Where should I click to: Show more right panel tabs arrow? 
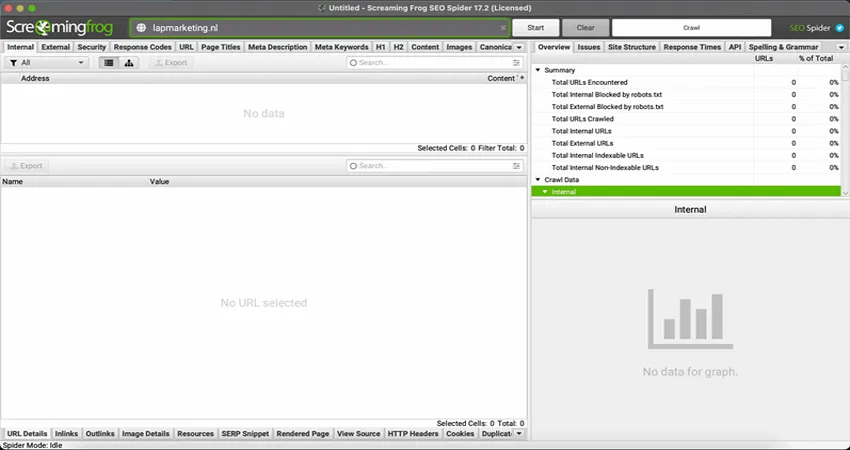coord(841,47)
